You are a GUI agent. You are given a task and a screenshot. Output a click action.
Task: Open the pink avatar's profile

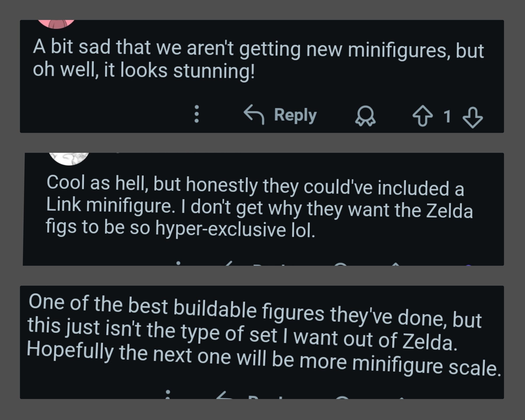(x=56, y=24)
